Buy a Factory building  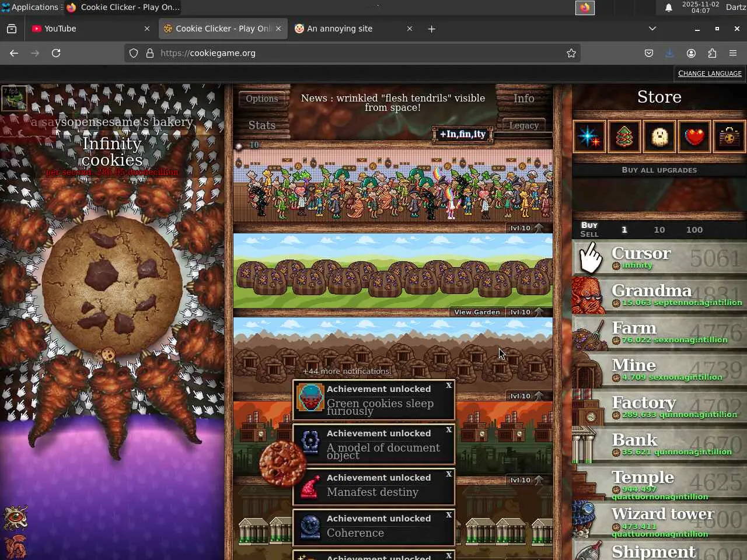pyautogui.click(x=659, y=407)
